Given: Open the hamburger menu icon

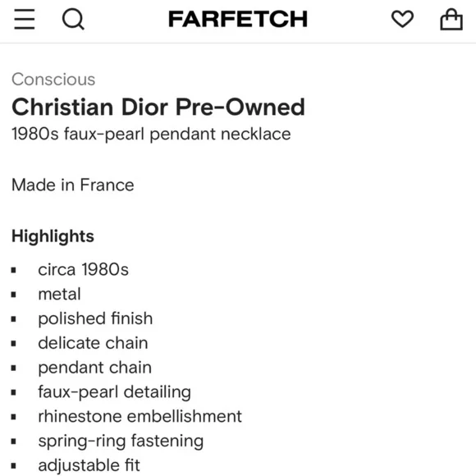Looking at the screenshot, I should (25, 19).
